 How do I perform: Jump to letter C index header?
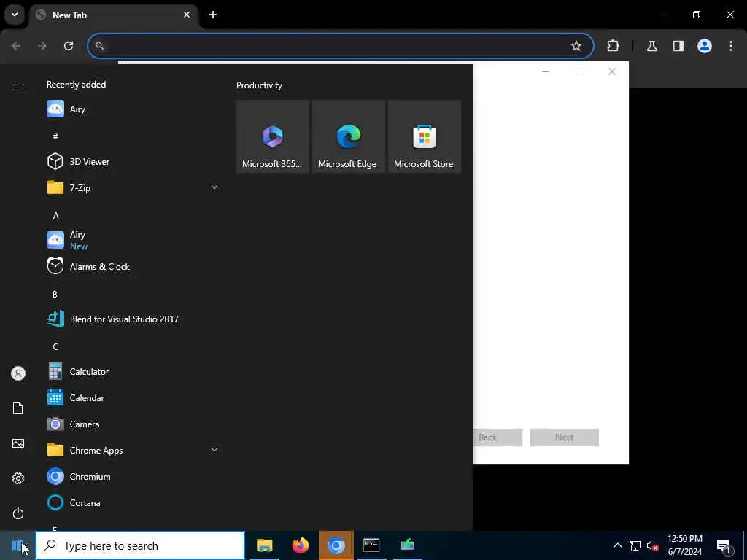pyautogui.click(x=55, y=346)
